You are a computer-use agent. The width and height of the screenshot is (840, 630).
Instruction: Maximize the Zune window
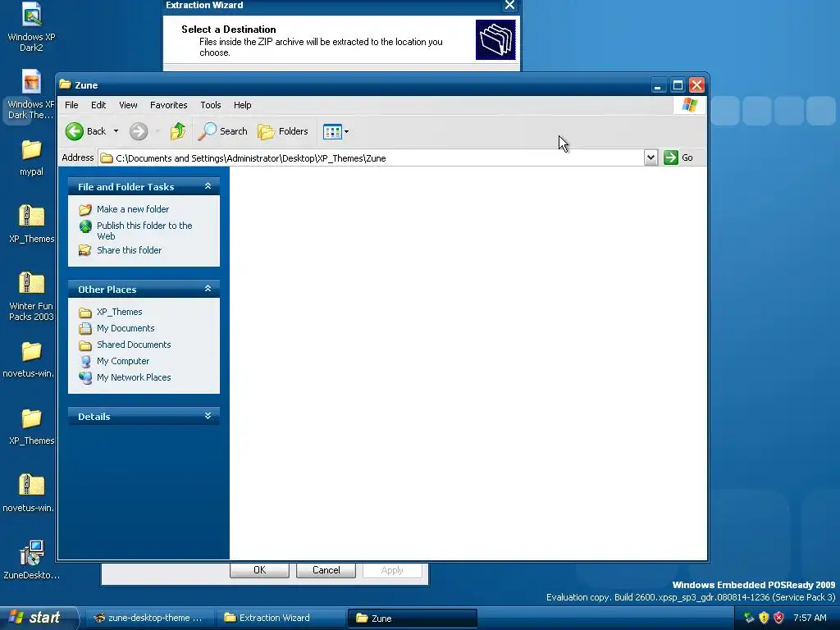(678, 84)
